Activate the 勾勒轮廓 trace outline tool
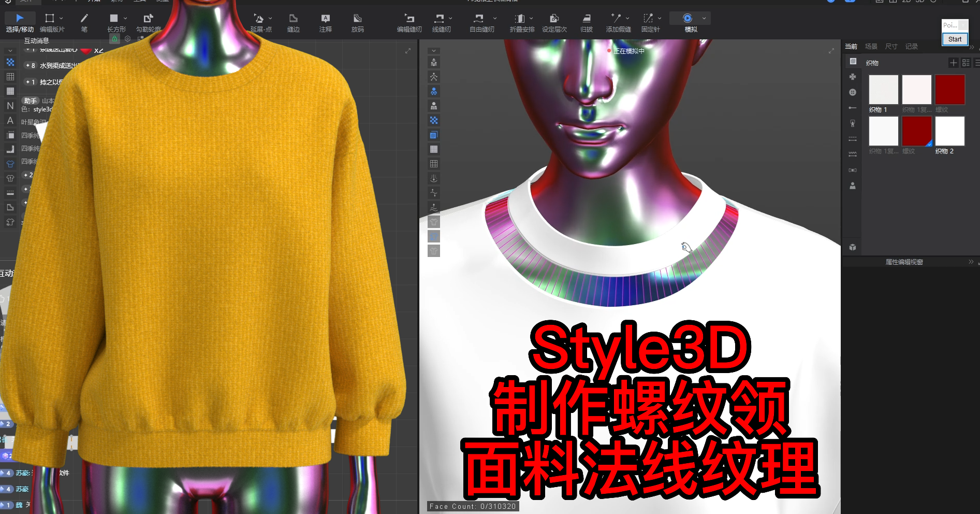The height and width of the screenshot is (514, 980). [149, 23]
